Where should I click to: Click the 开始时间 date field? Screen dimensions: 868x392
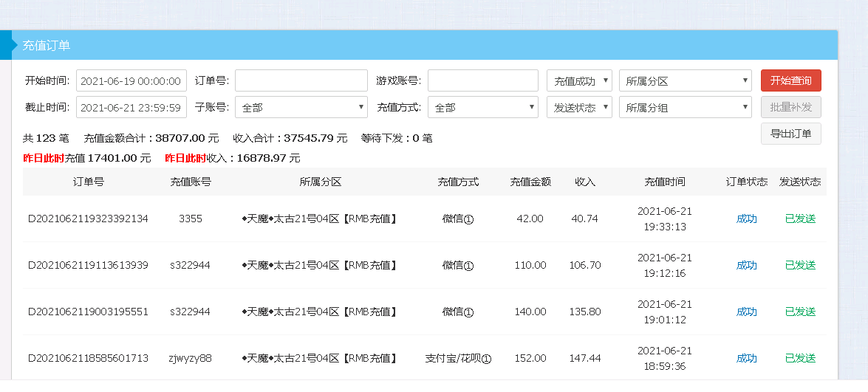pos(131,80)
